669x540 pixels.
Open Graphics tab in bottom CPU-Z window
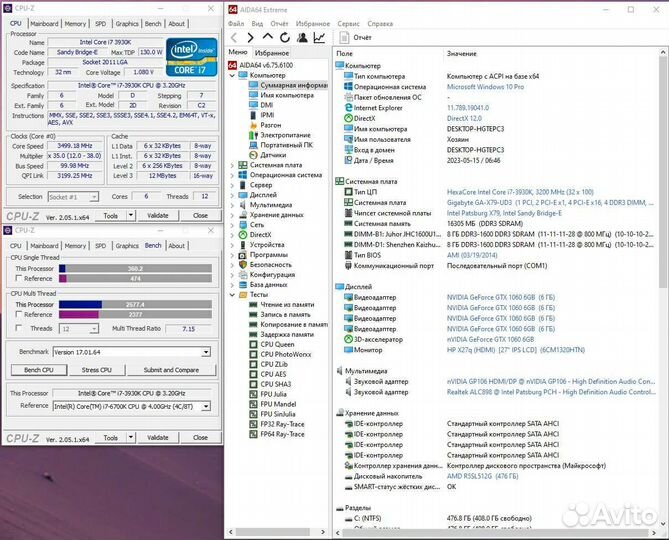[x=127, y=246]
